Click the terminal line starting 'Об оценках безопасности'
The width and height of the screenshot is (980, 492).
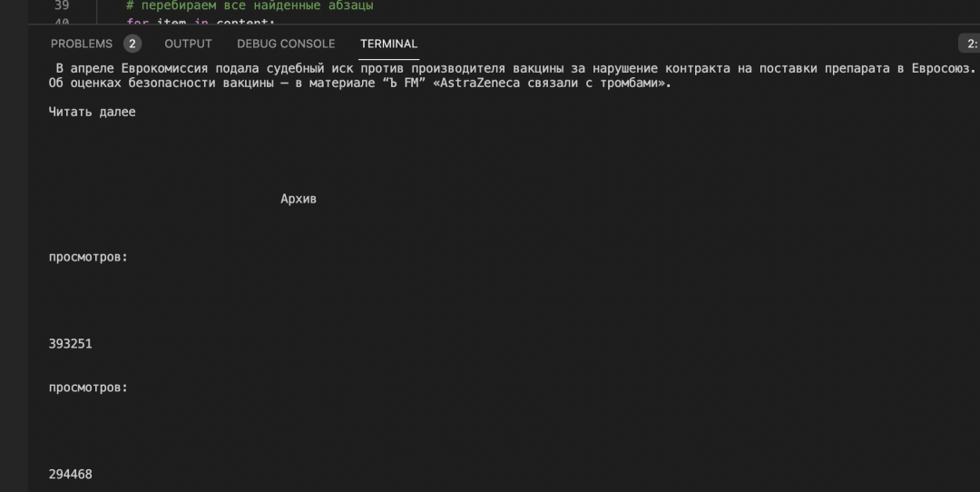pyautogui.click(x=359, y=84)
